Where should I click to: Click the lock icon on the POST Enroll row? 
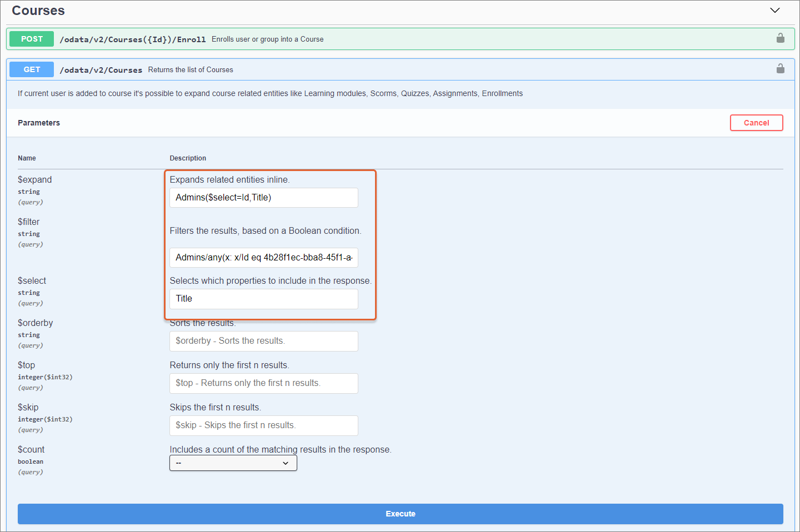point(780,38)
